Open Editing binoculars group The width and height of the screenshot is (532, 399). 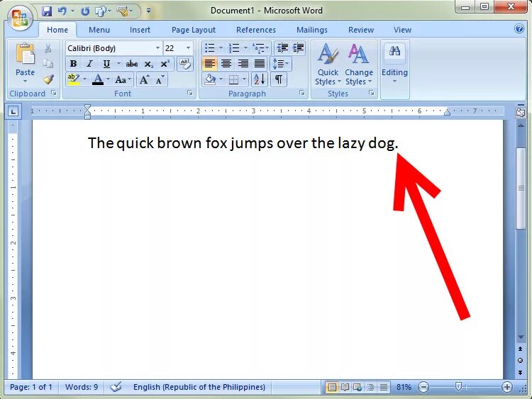394,62
